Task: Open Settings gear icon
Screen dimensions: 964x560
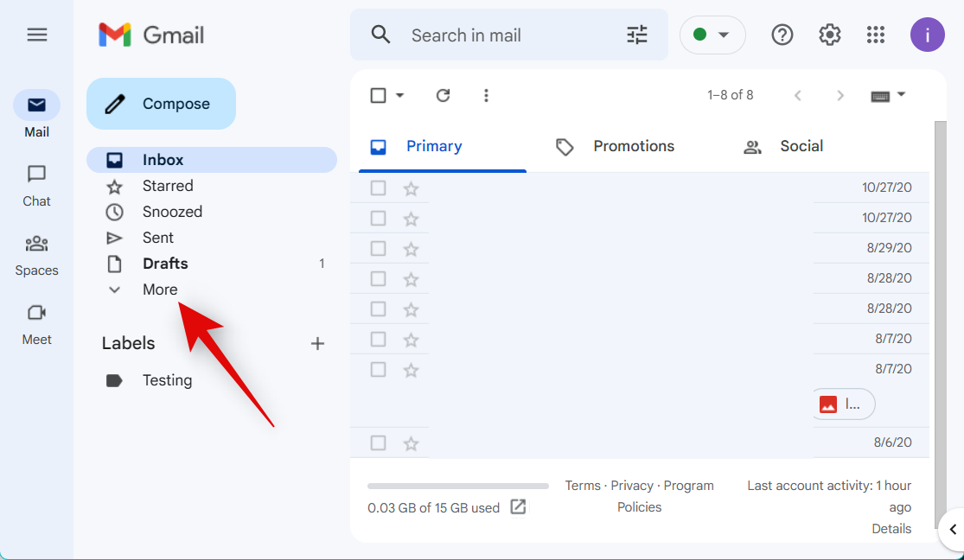Action: point(829,35)
